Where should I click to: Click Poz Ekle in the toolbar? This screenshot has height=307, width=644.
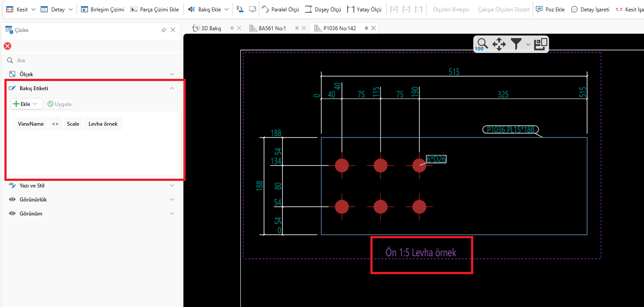click(550, 9)
